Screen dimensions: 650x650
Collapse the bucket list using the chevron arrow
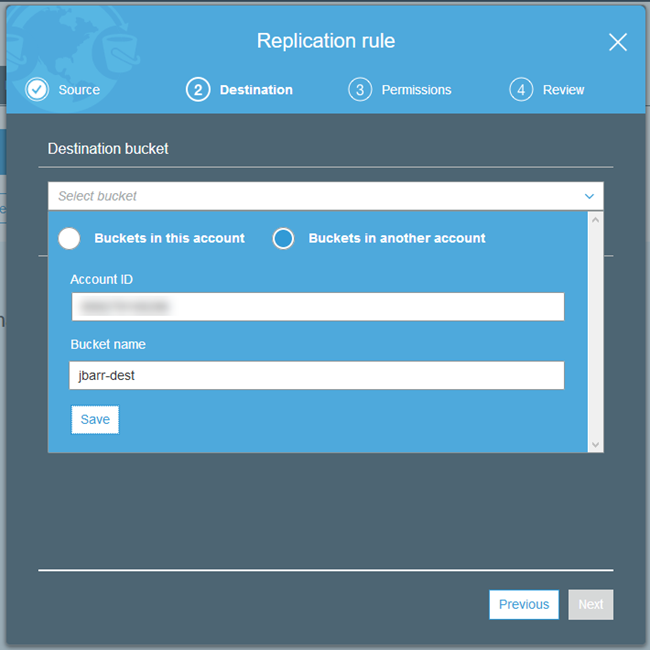(x=589, y=197)
